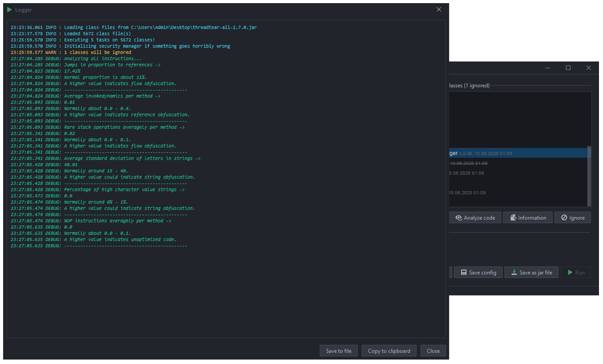Click the '17.42%' debug value
603x364 pixels.
tap(72, 71)
